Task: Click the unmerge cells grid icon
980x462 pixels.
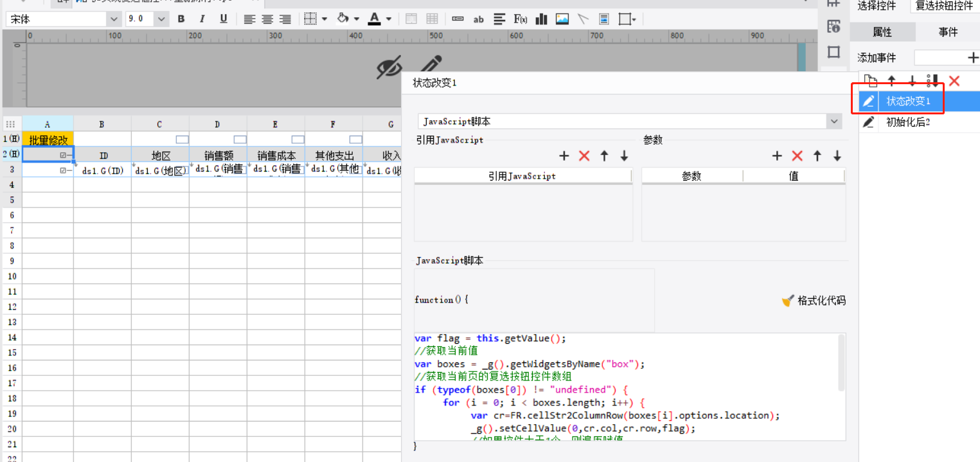Action: [432, 19]
